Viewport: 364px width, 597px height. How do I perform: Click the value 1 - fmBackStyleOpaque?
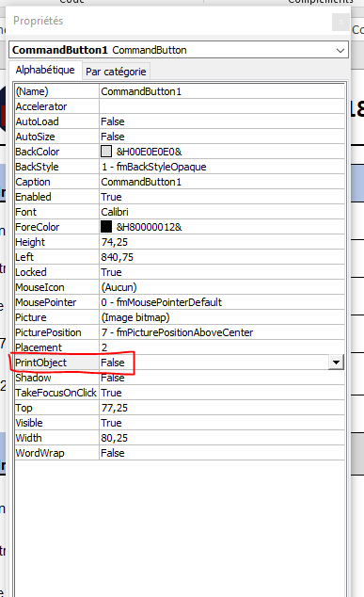(153, 167)
